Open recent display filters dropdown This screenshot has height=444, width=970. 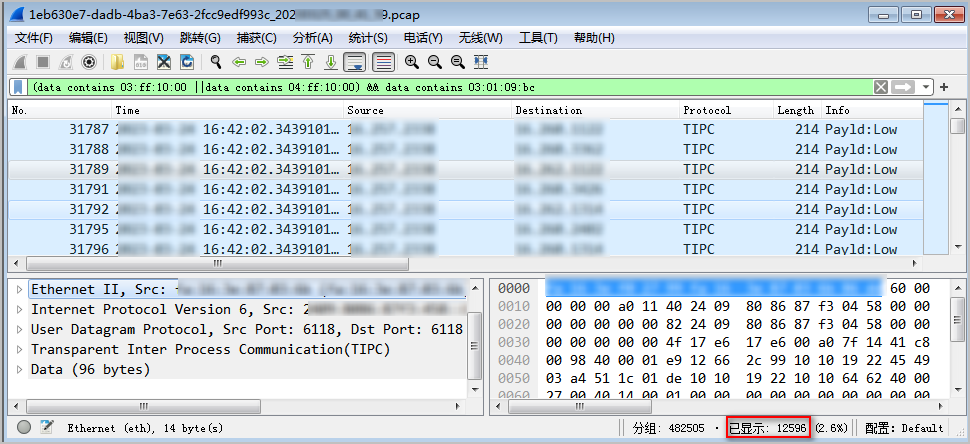click(925, 87)
